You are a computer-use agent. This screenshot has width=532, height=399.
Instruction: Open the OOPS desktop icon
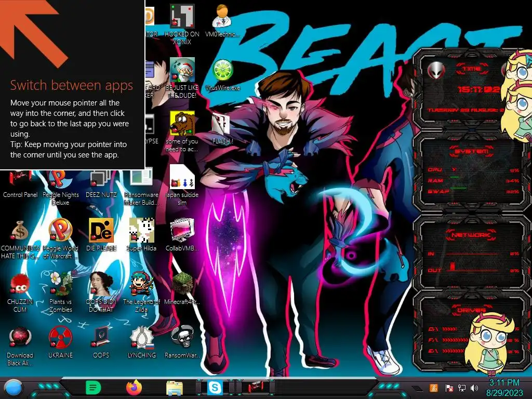(101, 343)
